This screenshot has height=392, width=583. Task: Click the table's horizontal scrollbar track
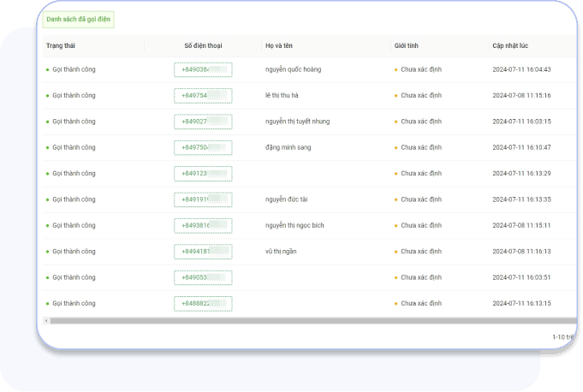(x=313, y=321)
